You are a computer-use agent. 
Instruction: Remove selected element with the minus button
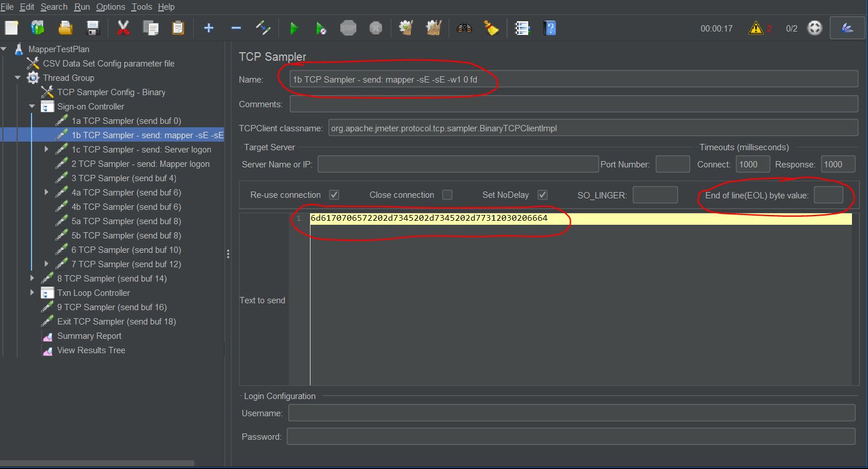click(236, 28)
